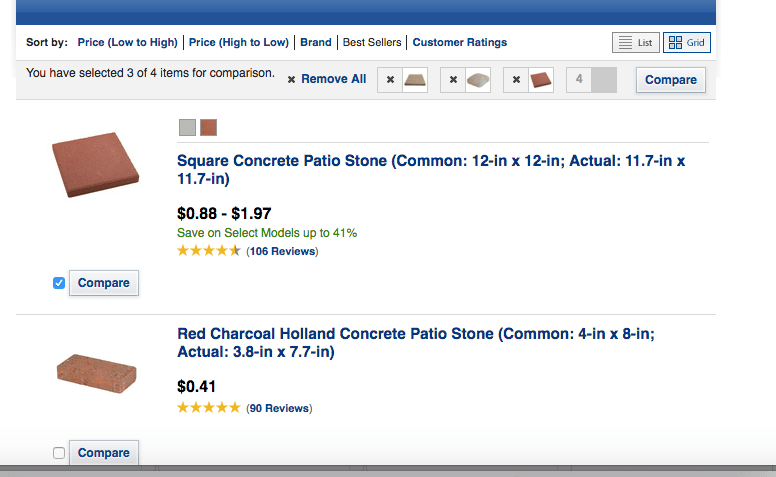776x477 pixels.
Task: Click the Remove All x icon
Action: (x=291, y=80)
